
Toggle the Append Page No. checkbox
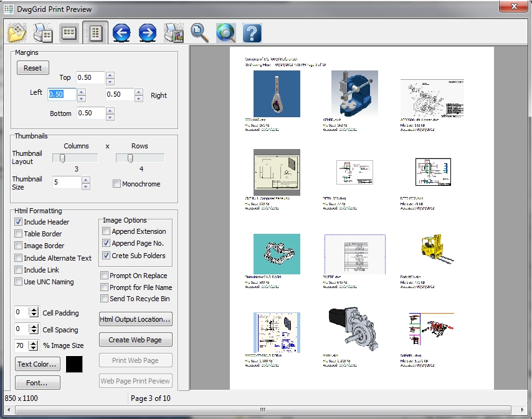107,243
